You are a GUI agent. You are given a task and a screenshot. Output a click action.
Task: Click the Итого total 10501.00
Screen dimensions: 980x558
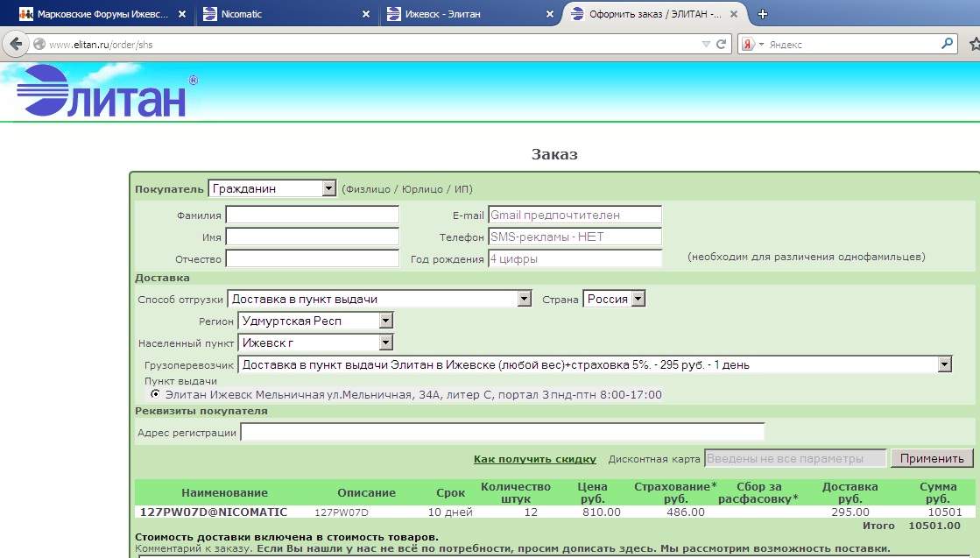coord(934,526)
